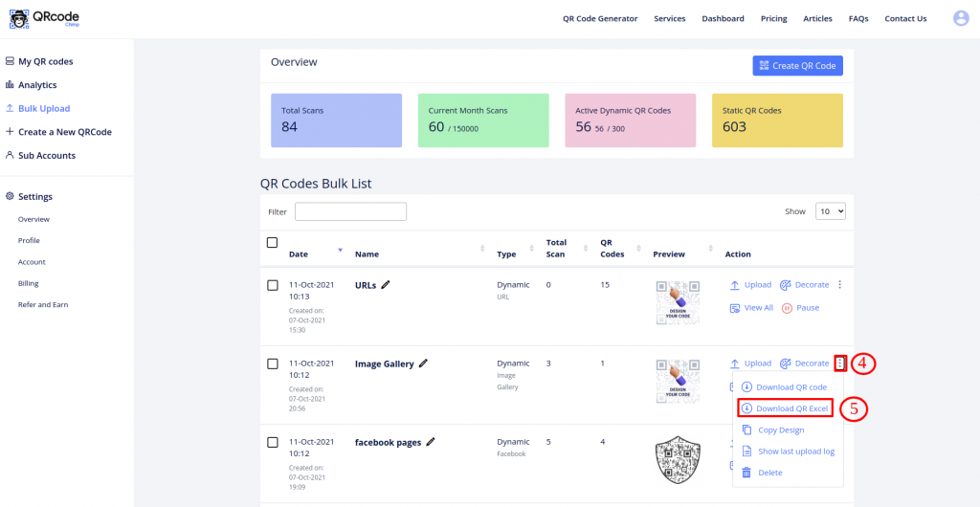Click into the Filter text field
980x507 pixels.
click(x=350, y=211)
